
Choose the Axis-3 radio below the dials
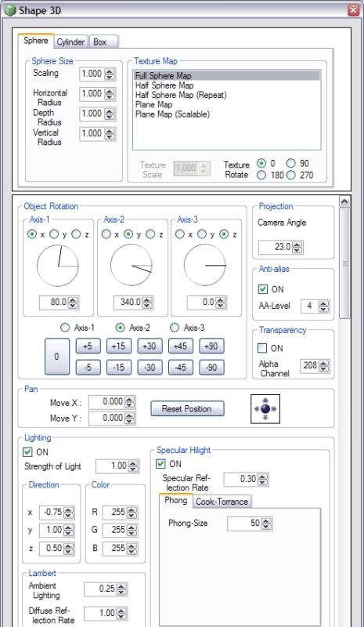175,328
